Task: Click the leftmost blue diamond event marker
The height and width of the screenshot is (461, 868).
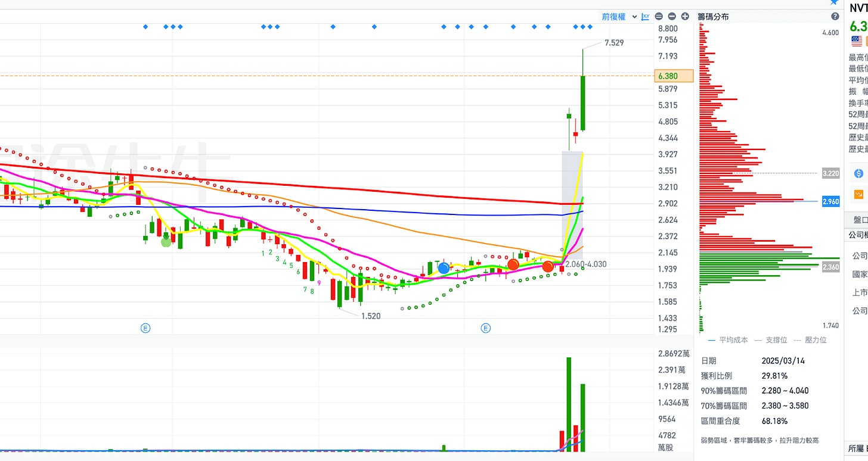Action: click(x=145, y=27)
